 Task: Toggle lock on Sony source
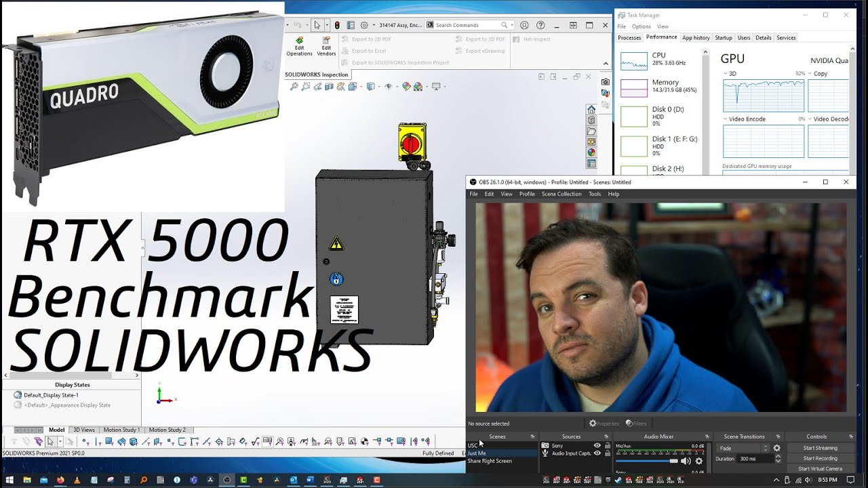pos(607,446)
